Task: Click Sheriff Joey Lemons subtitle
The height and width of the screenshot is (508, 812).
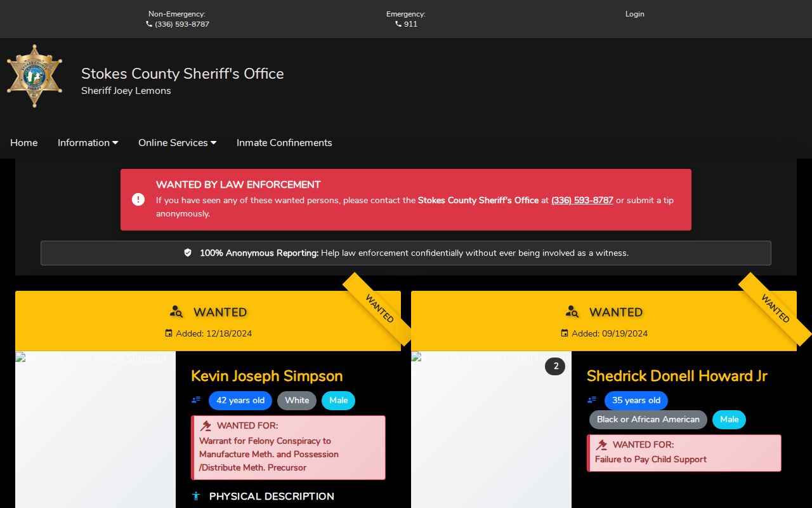Action: coord(126,91)
